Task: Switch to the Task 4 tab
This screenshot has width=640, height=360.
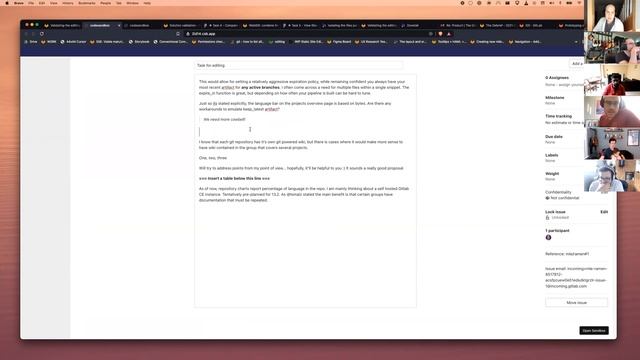Action: (x=220, y=25)
